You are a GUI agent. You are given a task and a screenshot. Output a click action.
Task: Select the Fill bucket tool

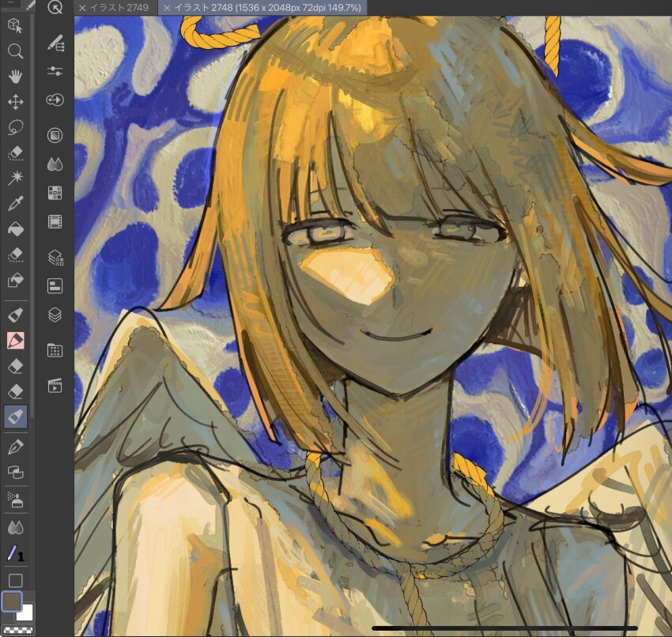[16, 228]
